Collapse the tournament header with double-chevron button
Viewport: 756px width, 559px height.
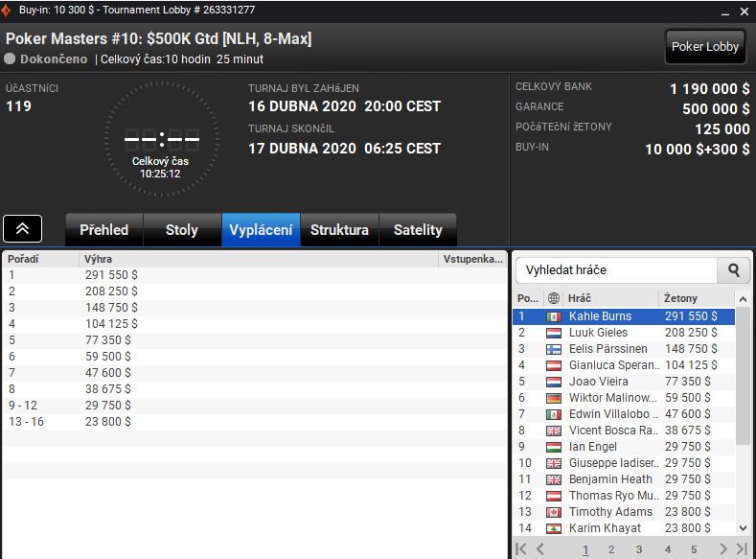tap(23, 228)
